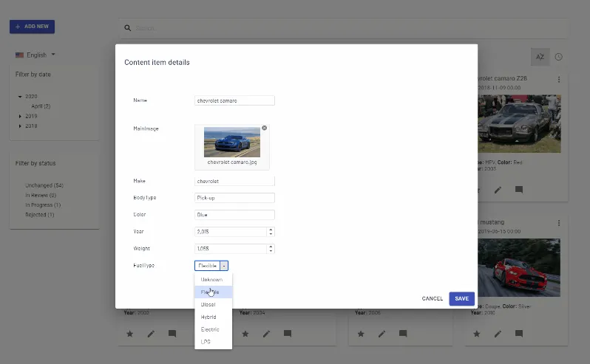Toggle the FuelType dropdown arrow
The image size is (590, 364).
point(224,266)
